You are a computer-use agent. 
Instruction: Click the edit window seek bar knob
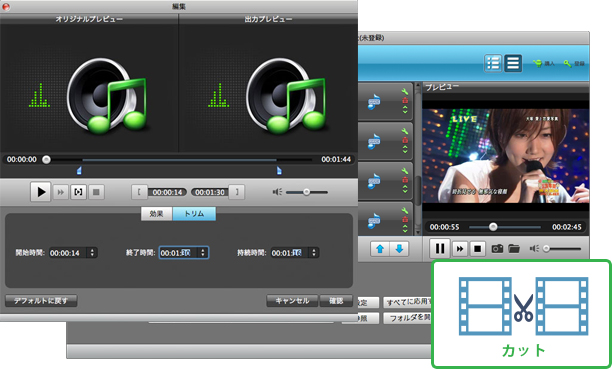click(x=46, y=159)
